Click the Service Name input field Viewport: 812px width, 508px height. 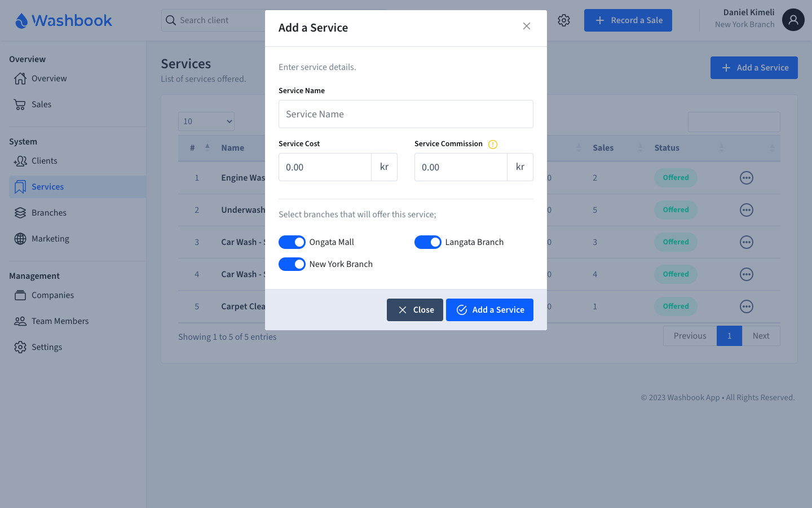click(406, 114)
